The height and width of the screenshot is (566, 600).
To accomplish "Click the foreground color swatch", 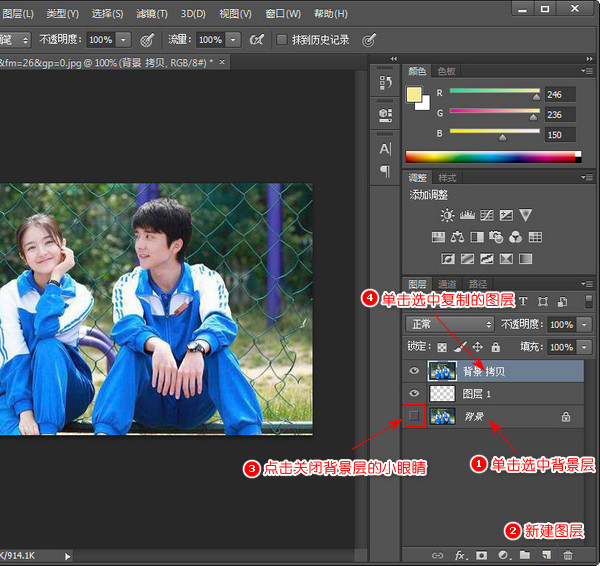I will point(414,94).
